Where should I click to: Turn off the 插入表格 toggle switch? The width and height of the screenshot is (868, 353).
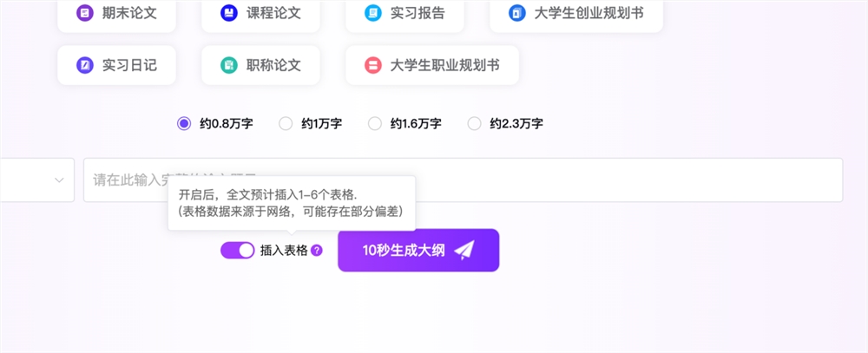coord(238,251)
